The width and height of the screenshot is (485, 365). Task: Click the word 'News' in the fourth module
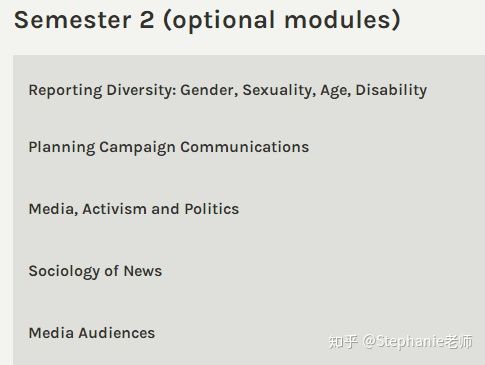[143, 271]
